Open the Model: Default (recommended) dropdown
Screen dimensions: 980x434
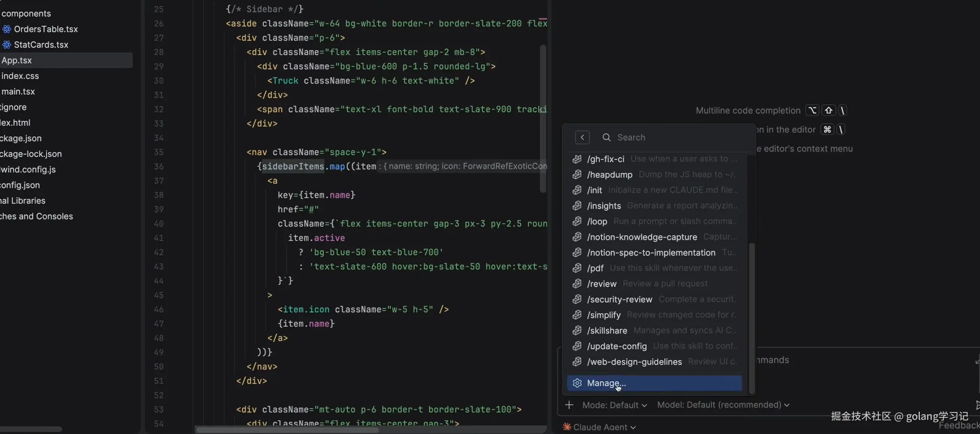(723, 405)
